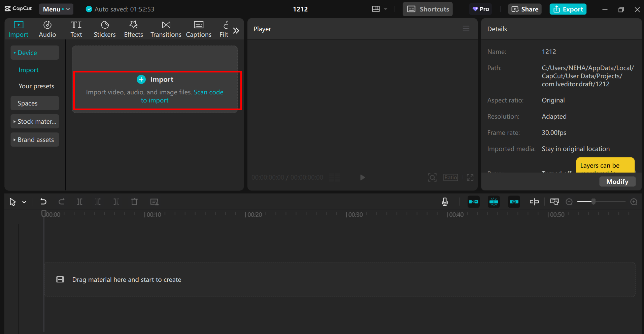
Task: Toggle auto snapping
Action: coord(494,202)
